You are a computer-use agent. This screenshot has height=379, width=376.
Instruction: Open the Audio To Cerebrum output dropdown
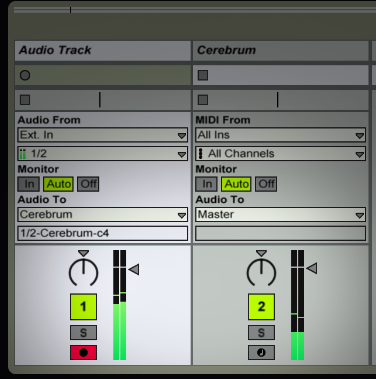pyautogui.click(x=103, y=215)
